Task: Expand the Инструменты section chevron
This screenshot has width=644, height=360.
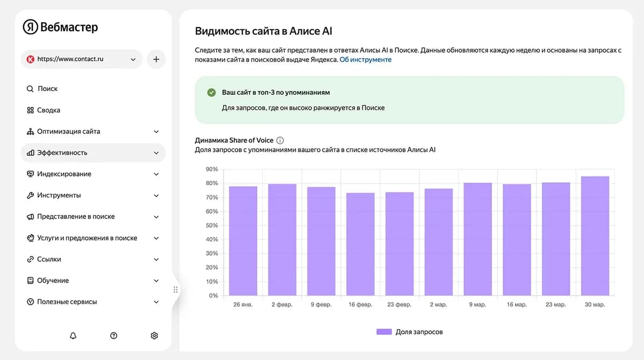Action: click(x=156, y=196)
